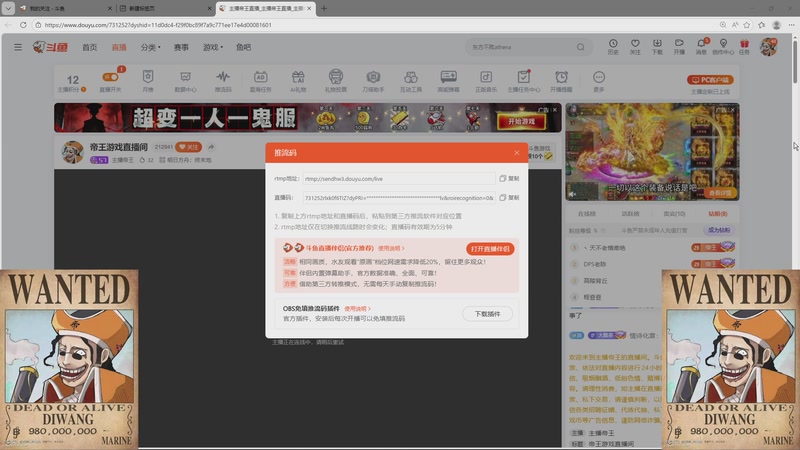Click the 成为钻粉 button
This screenshot has width=800, height=450.
(719, 230)
